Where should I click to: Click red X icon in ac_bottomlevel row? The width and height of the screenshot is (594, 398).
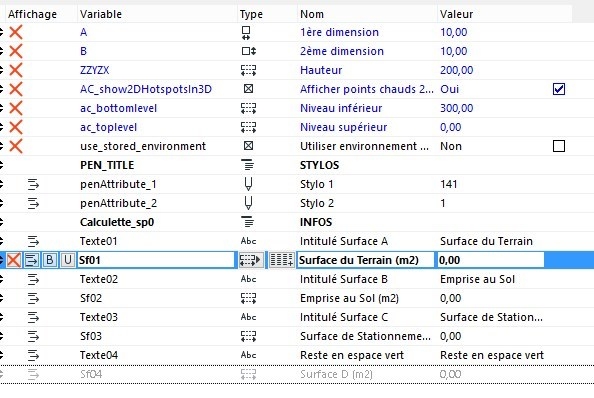point(16,108)
